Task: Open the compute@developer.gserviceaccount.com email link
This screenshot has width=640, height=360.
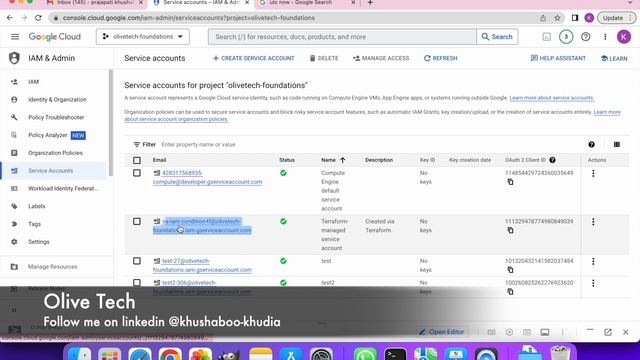Action: [x=207, y=178]
